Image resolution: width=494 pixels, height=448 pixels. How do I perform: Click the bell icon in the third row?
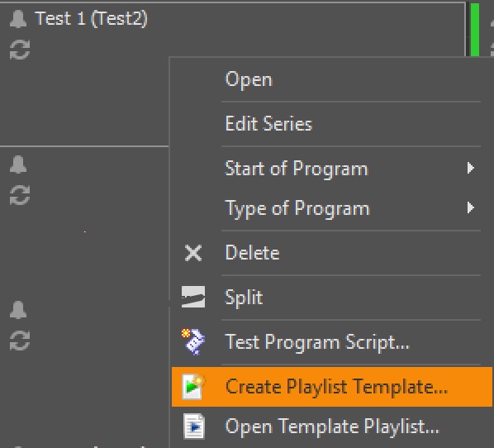click(18, 310)
